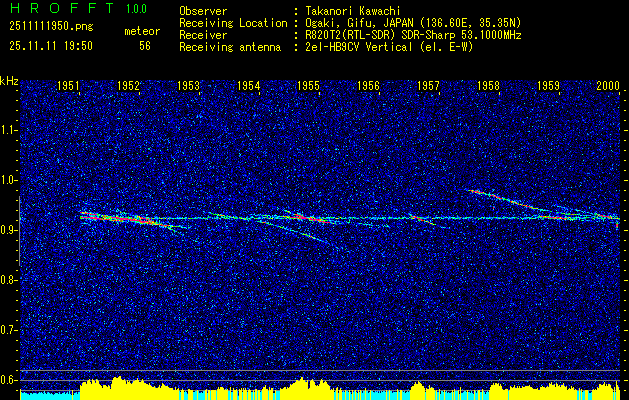The image size is (629, 400).
Task: Click the HROFFT title text
Action: (61, 8)
